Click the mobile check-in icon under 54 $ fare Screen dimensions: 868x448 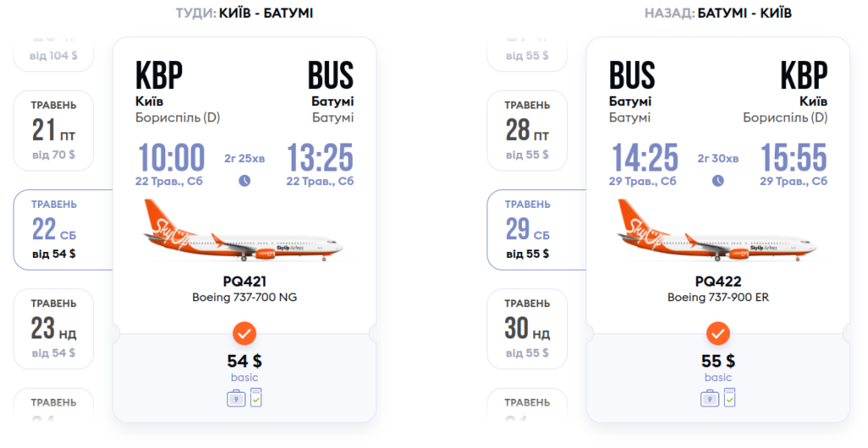256,396
